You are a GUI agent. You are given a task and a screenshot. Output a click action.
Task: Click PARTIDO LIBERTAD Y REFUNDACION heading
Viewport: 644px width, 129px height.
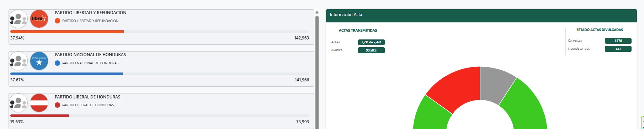[x=90, y=13]
